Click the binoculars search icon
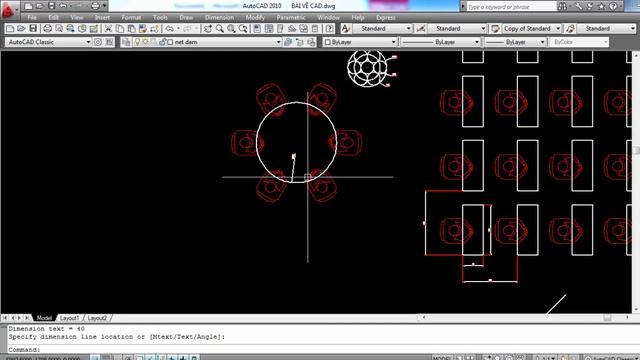 563,6
